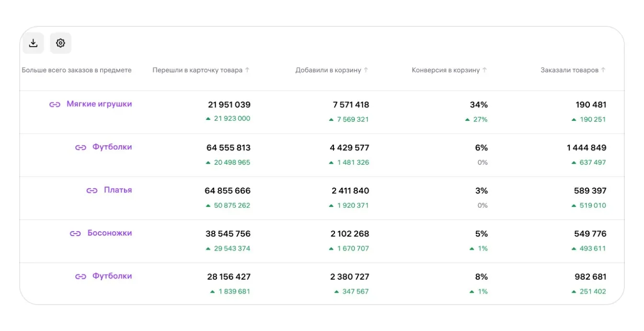Click chain-link icon beside Мягкие игрушки

coord(55,105)
